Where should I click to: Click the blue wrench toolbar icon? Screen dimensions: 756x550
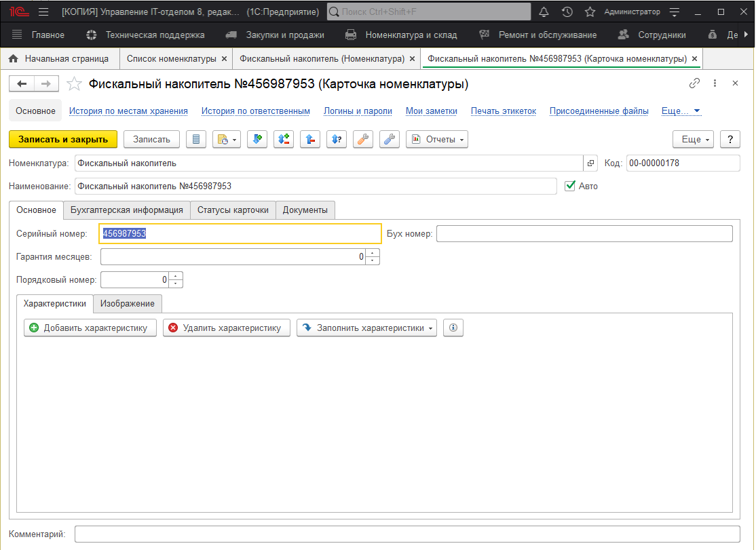point(390,139)
